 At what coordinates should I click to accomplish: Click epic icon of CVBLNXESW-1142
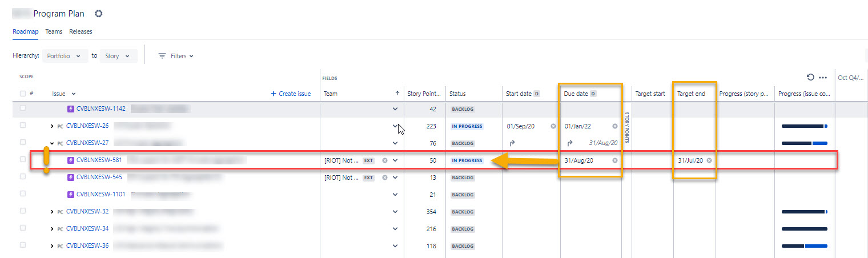point(71,108)
